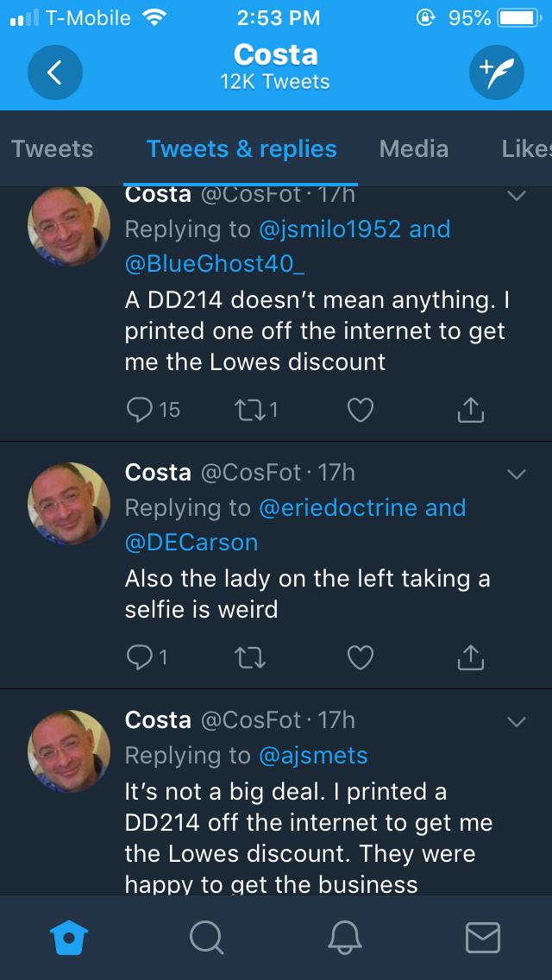Reply to the DD214 doesn't mean anything tweet

pos(140,411)
